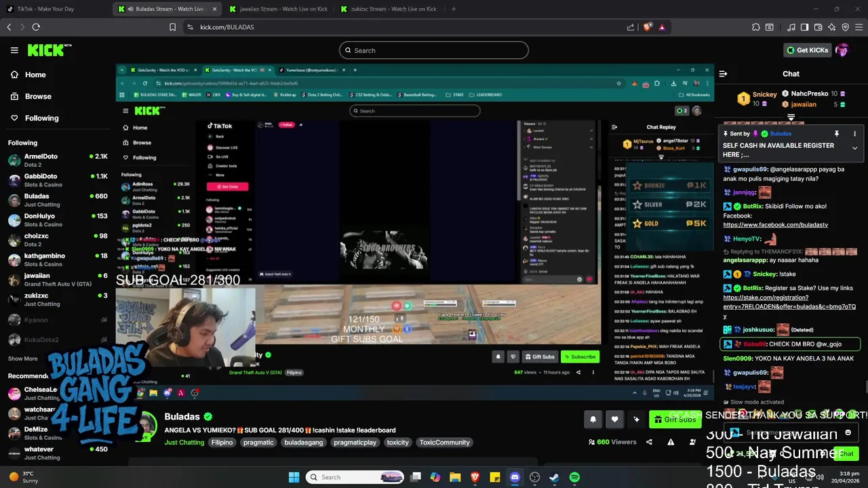Switch to the jawaiian Stream browser tab
This screenshot has width=868, height=488.
[278, 9]
